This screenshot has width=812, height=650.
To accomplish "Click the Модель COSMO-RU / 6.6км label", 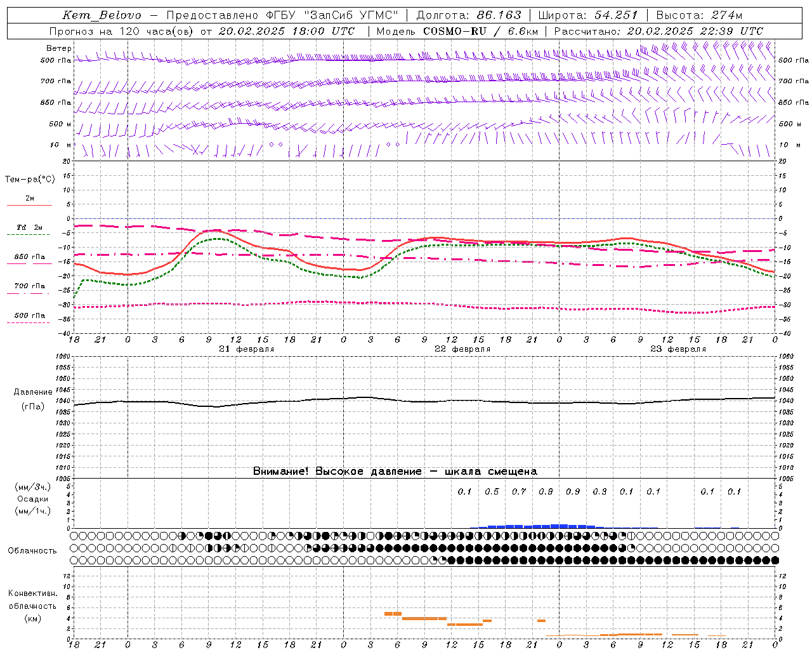I will pos(457,31).
